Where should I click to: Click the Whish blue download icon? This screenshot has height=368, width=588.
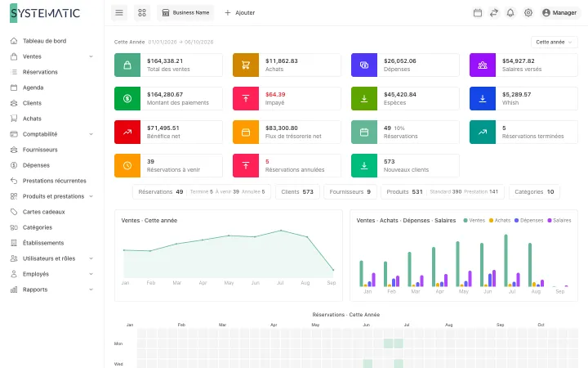[x=483, y=98]
